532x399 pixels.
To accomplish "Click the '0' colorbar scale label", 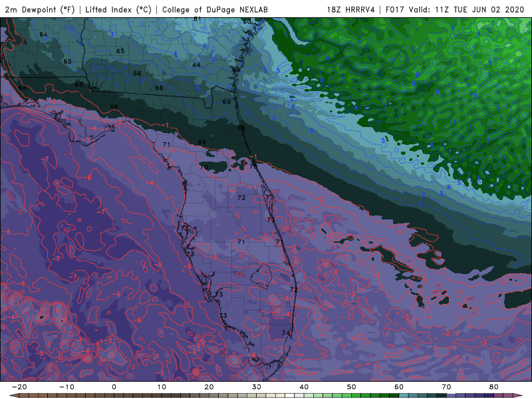I will (x=114, y=387).
